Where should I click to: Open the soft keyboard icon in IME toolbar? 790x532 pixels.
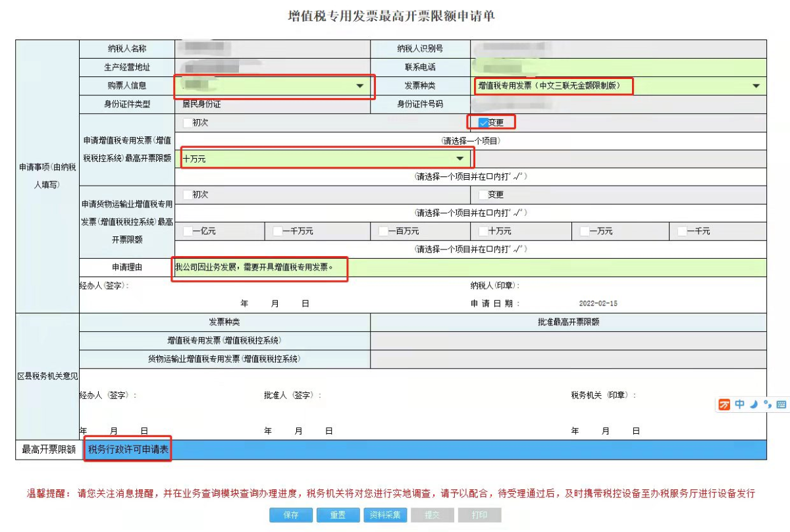pos(781,404)
